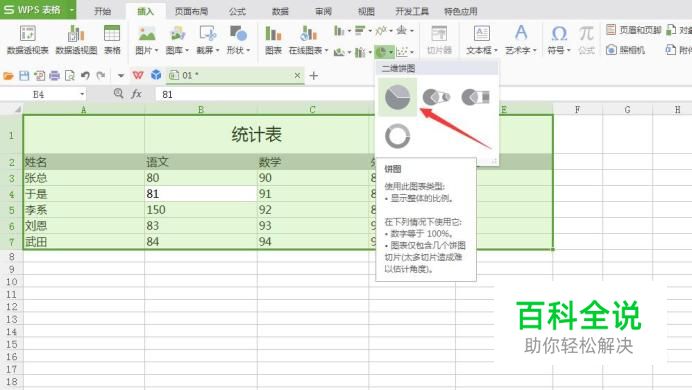Viewport: 692px width, 390px height.
Task: Select the bar-of-pie chart type
Action: tap(475, 97)
